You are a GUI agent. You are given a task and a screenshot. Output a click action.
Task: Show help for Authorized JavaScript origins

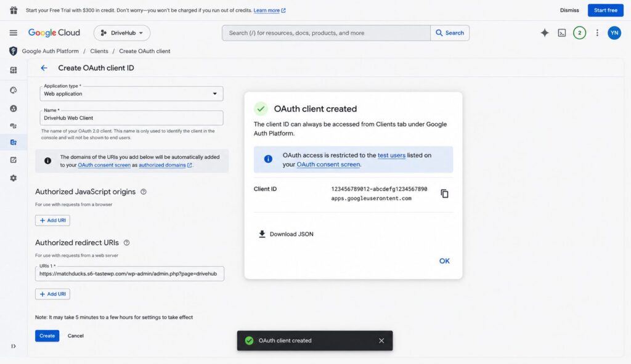(143, 192)
